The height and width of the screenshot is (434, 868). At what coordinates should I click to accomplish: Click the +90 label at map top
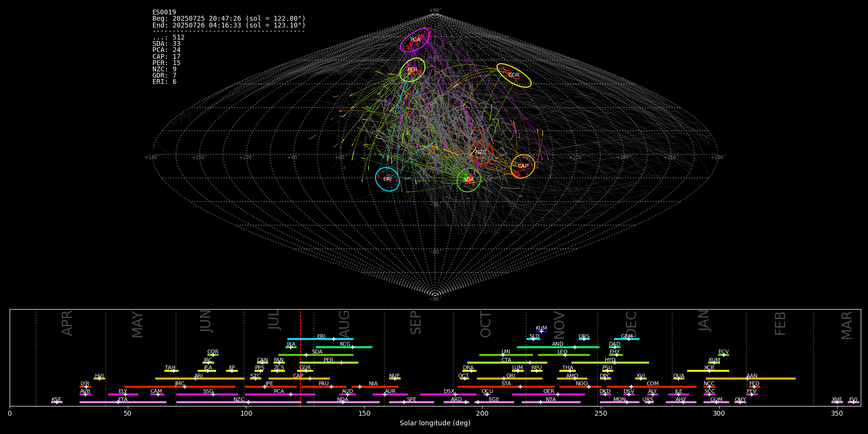click(434, 11)
